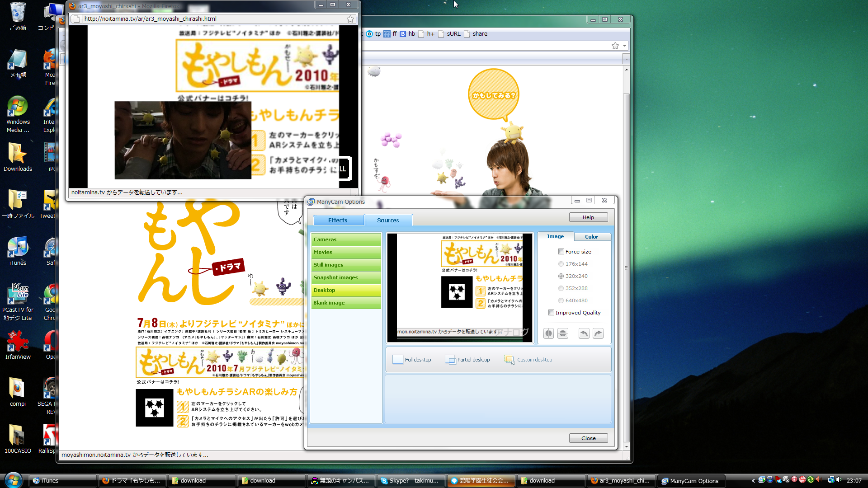Launch IrfanView from the desktop

click(18, 346)
